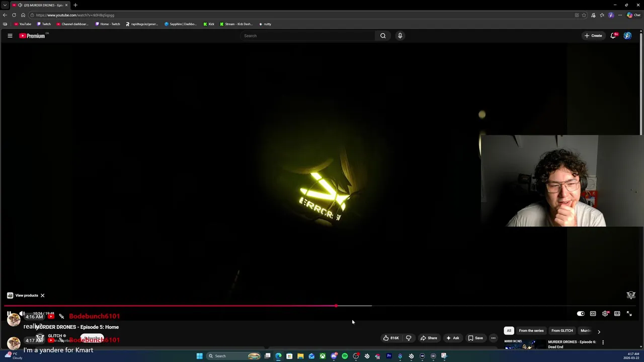This screenshot has width=644, height=362.
Task: Select the From the series chip
Action: pyautogui.click(x=531, y=331)
